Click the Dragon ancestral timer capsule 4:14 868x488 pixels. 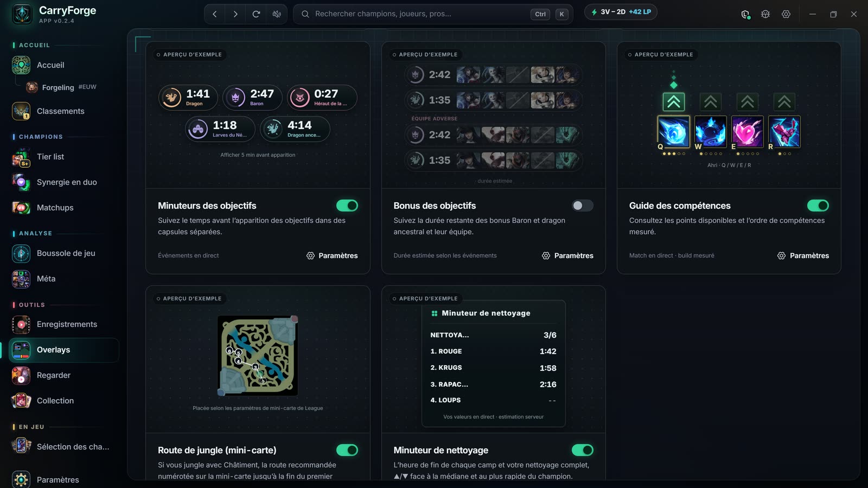click(295, 129)
